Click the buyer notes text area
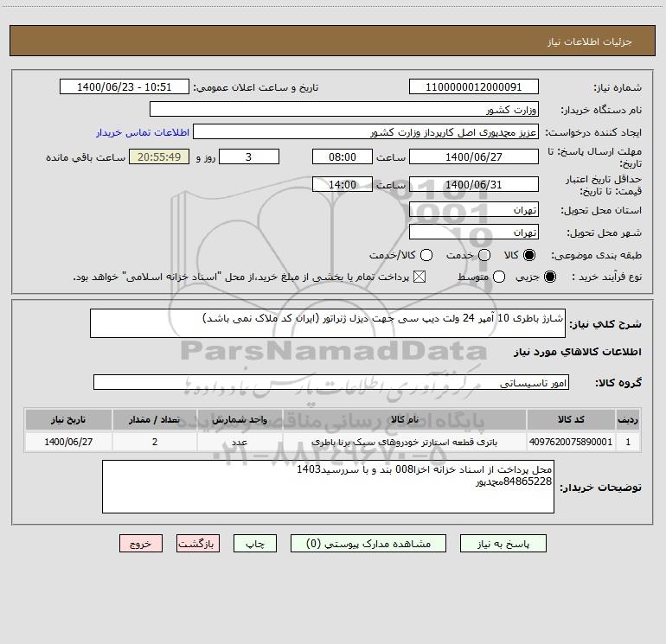 [329, 487]
